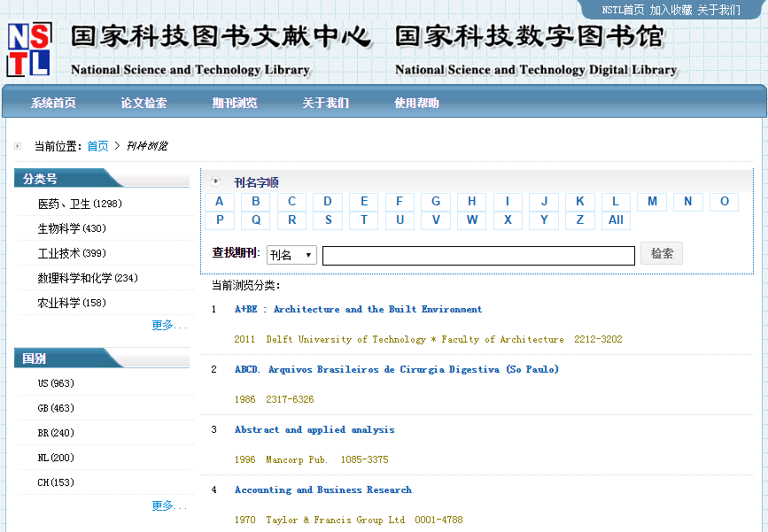Select 医药、卫生 (1298) category

click(80, 204)
